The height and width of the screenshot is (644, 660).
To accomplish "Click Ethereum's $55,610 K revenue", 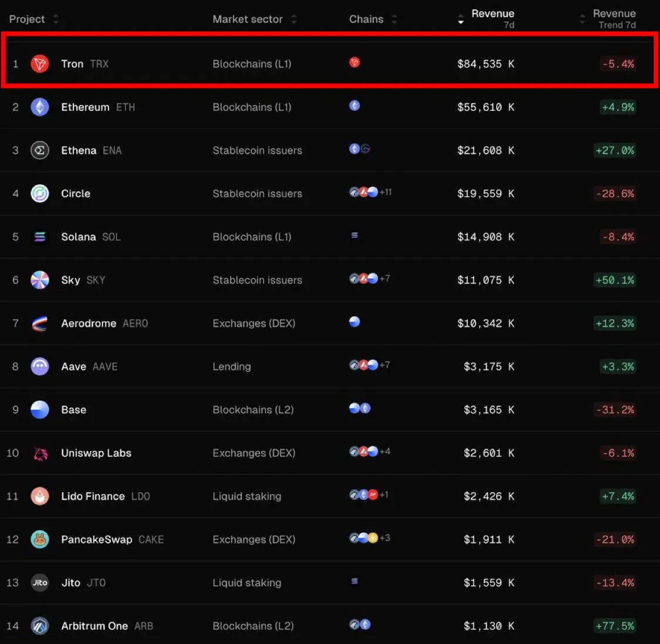I will 486,107.
